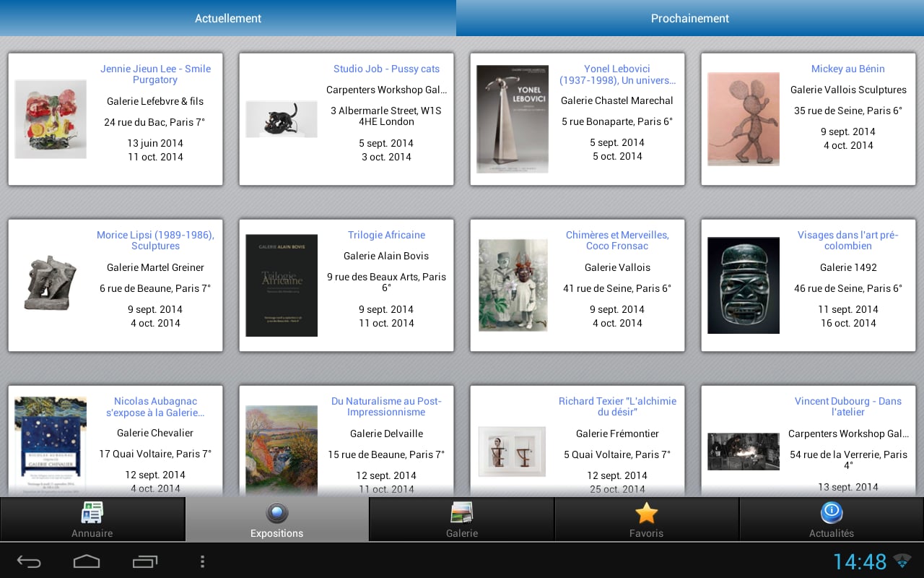
Task: Tap '3 Albermarle Street, W1S 4HE London' address
Action: pyautogui.click(x=386, y=116)
